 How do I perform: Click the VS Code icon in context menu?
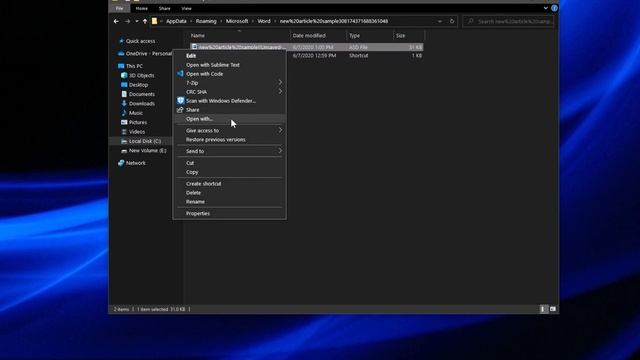pos(180,73)
